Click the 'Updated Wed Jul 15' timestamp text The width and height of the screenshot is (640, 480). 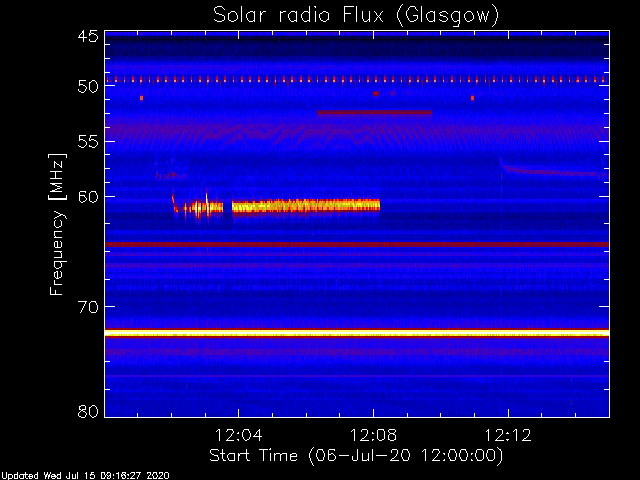pos(85,476)
